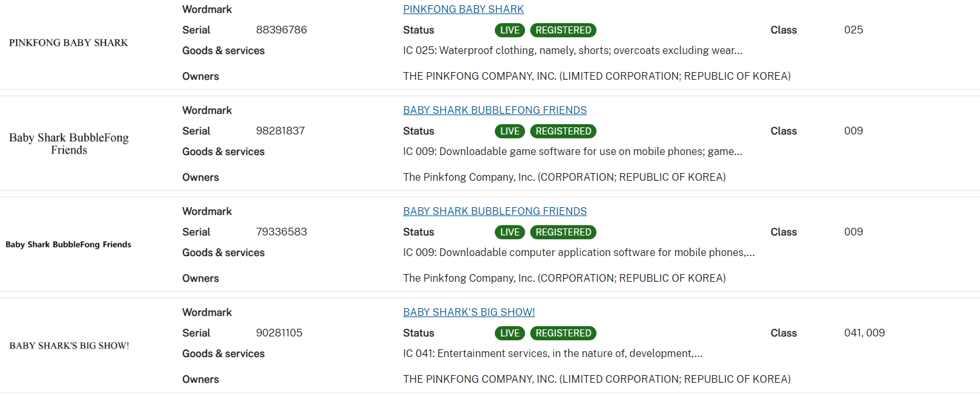Click the Downloadable game software goods description
This screenshot has width=980, height=395.
(x=572, y=152)
